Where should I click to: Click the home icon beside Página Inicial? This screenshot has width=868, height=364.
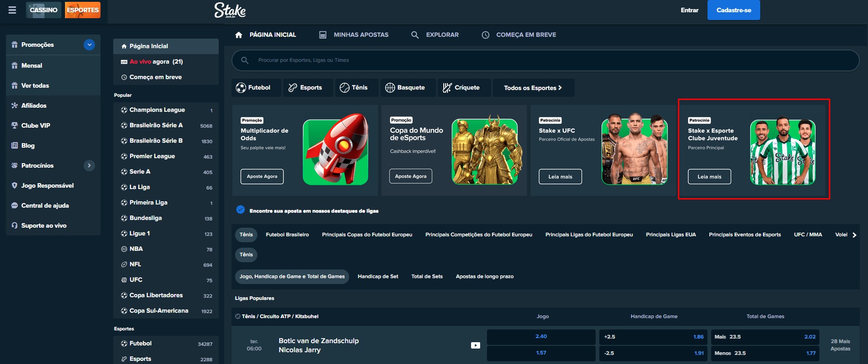click(239, 35)
